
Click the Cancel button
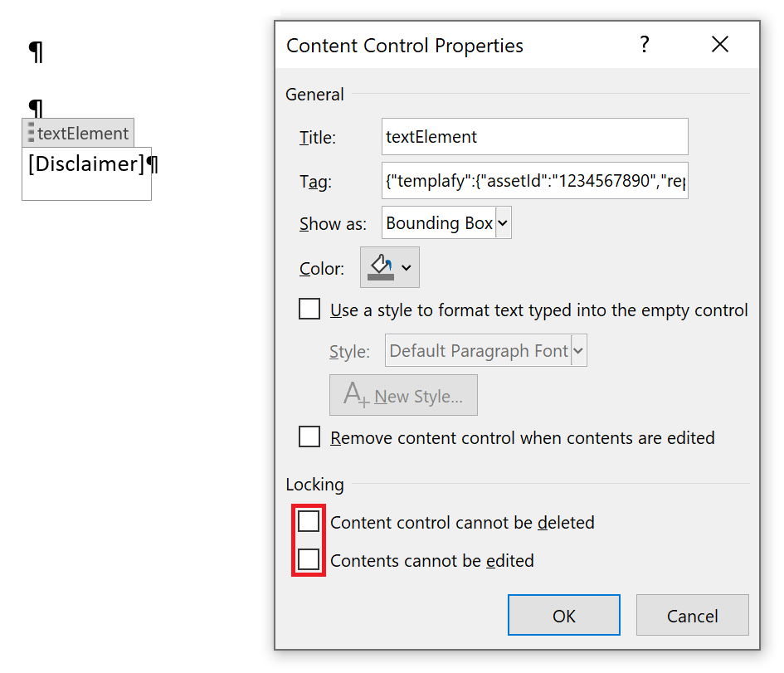tap(692, 615)
